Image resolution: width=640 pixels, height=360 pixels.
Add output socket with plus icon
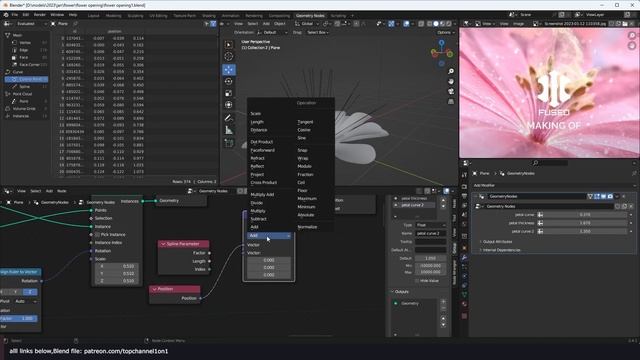click(x=443, y=302)
